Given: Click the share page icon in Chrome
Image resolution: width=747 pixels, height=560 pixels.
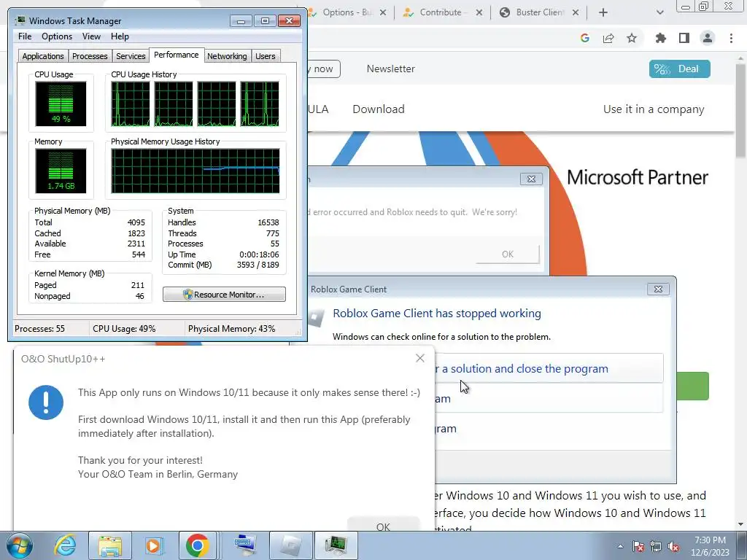Looking at the screenshot, I should [x=608, y=39].
